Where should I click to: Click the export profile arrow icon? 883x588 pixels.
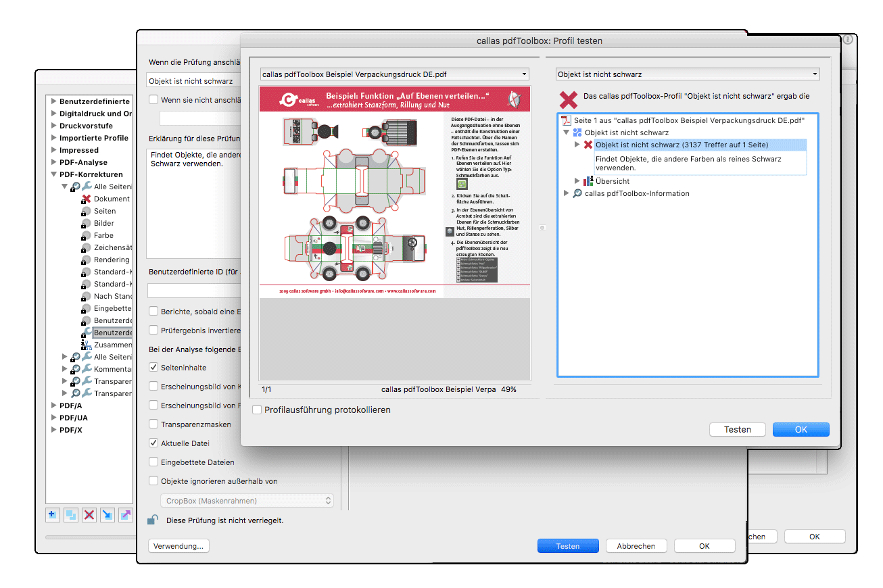pos(125,514)
